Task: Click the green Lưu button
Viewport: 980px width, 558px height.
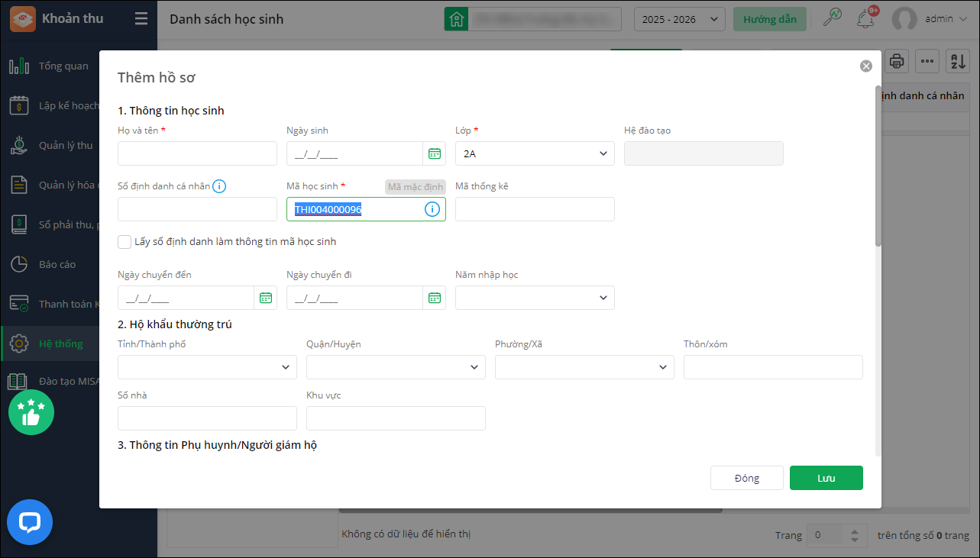Action: (x=826, y=478)
